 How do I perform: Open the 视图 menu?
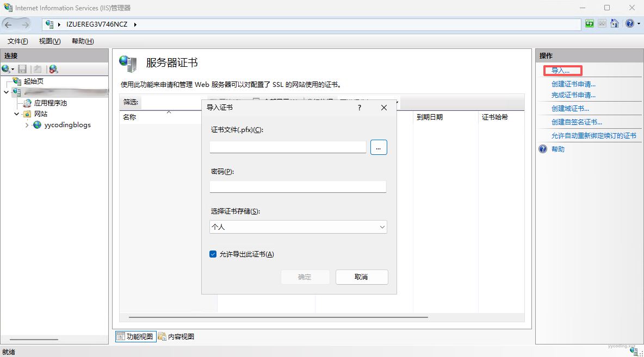click(49, 41)
